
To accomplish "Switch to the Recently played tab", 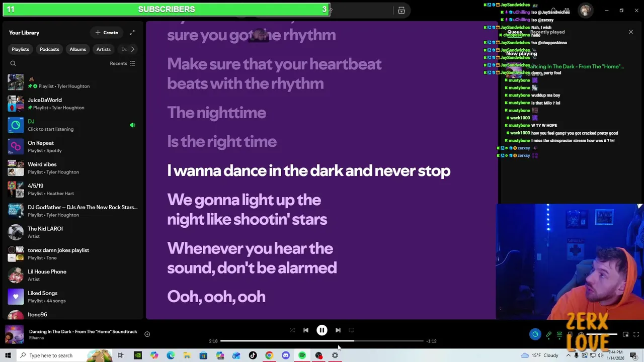I will click(547, 32).
